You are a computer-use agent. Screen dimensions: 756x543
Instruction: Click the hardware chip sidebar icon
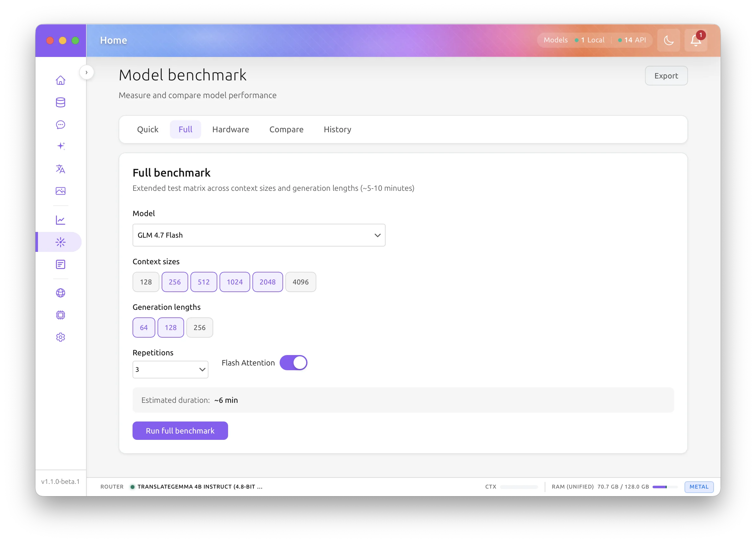(x=60, y=315)
